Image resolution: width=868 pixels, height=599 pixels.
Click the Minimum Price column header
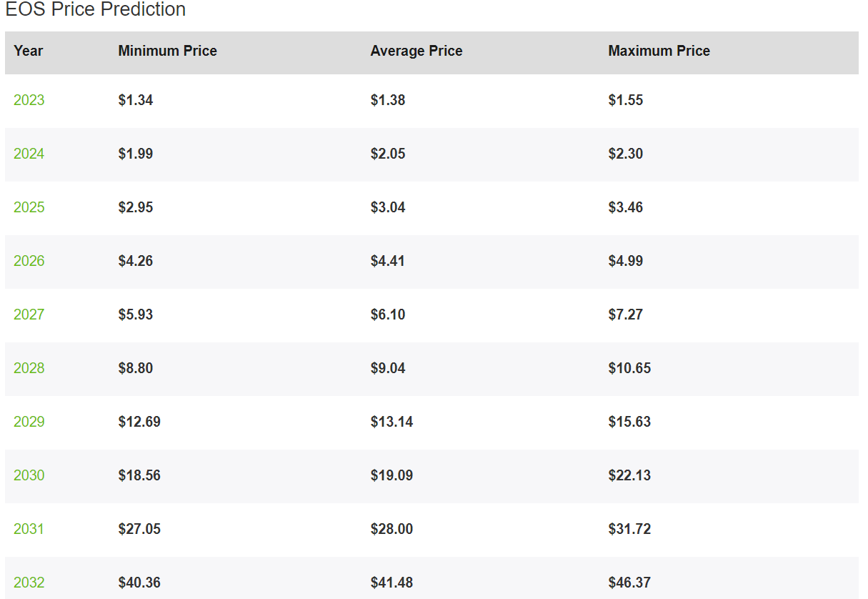tap(167, 51)
